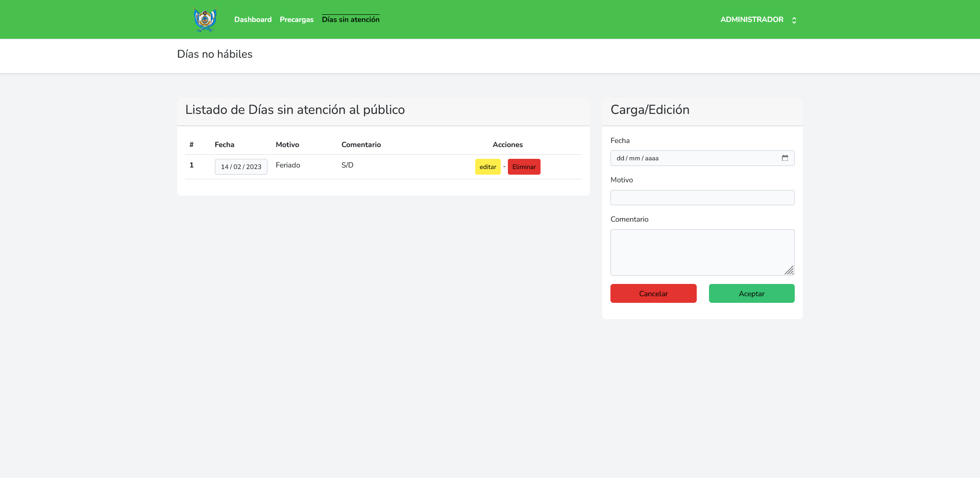
Task: Click the up-down chevron beside ADMINISTRADOR
Action: coord(794,20)
